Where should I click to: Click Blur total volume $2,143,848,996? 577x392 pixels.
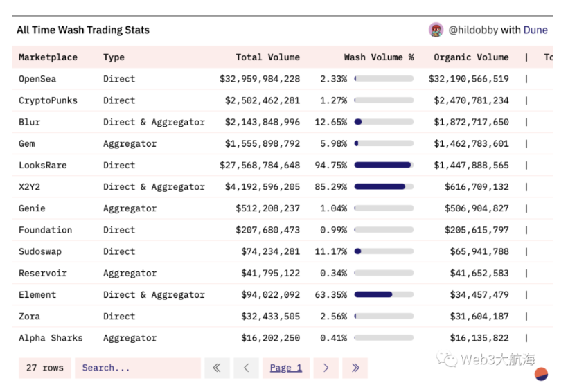point(263,122)
